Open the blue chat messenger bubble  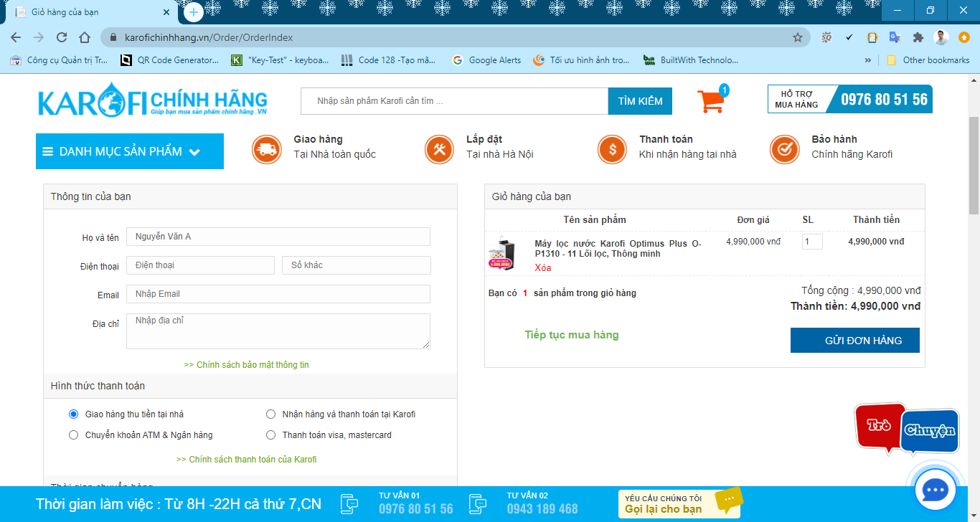pos(936,490)
